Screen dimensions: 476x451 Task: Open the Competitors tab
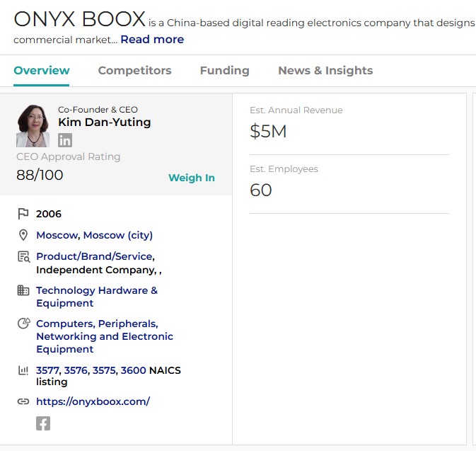(x=135, y=71)
